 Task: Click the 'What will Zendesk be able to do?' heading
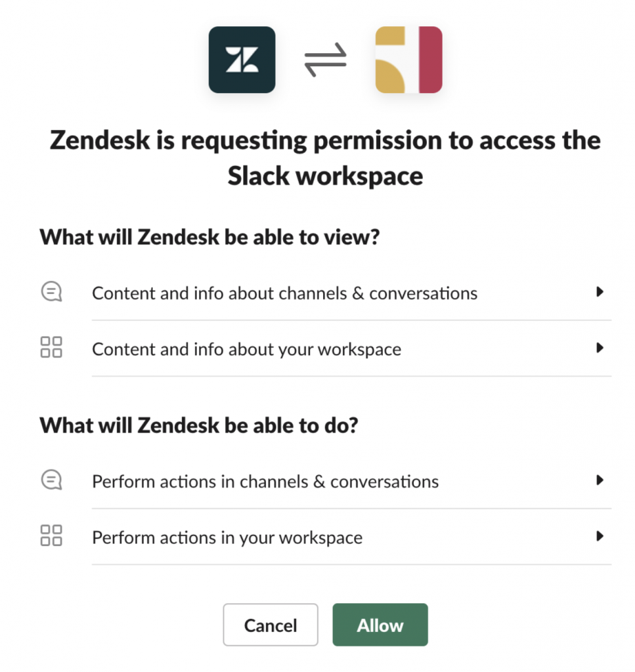click(198, 425)
